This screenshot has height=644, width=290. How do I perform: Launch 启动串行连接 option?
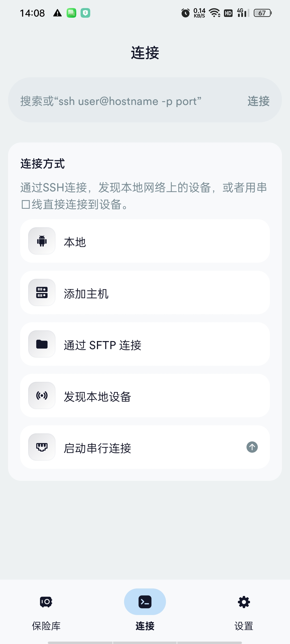(x=145, y=447)
